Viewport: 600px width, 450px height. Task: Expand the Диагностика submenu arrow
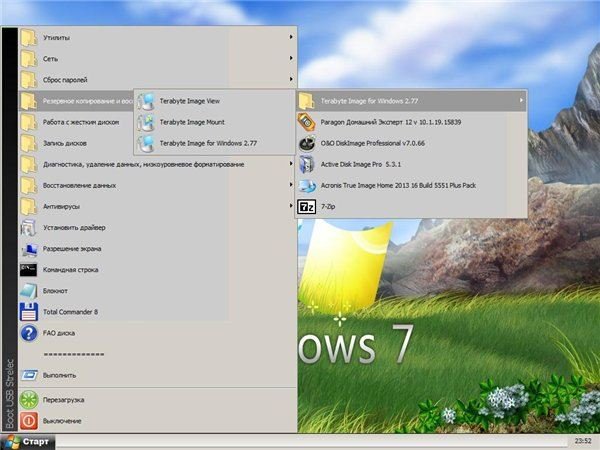[291, 164]
